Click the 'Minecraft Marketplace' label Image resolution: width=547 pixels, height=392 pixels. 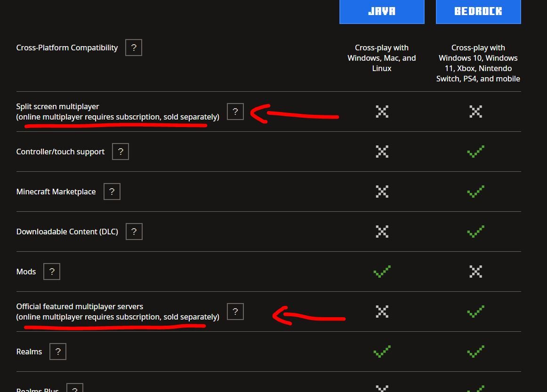pyautogui.click(x=56, y=192)
